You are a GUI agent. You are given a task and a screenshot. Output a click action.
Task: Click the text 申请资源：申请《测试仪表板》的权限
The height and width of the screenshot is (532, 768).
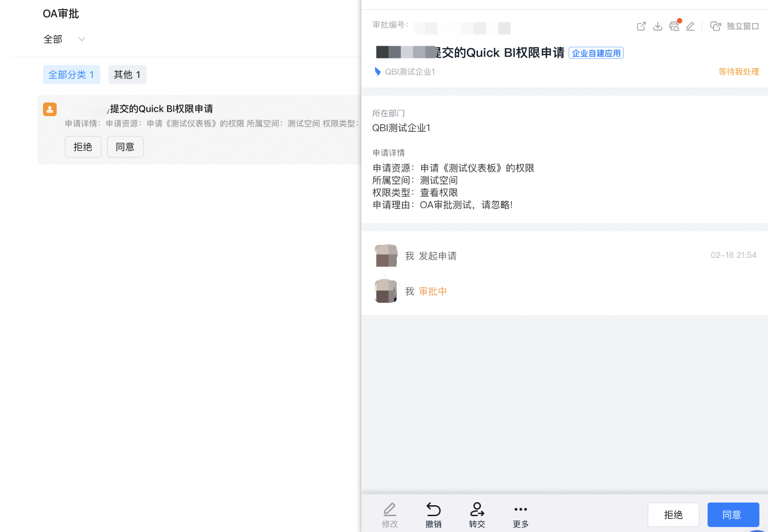(x=453, y=168)
